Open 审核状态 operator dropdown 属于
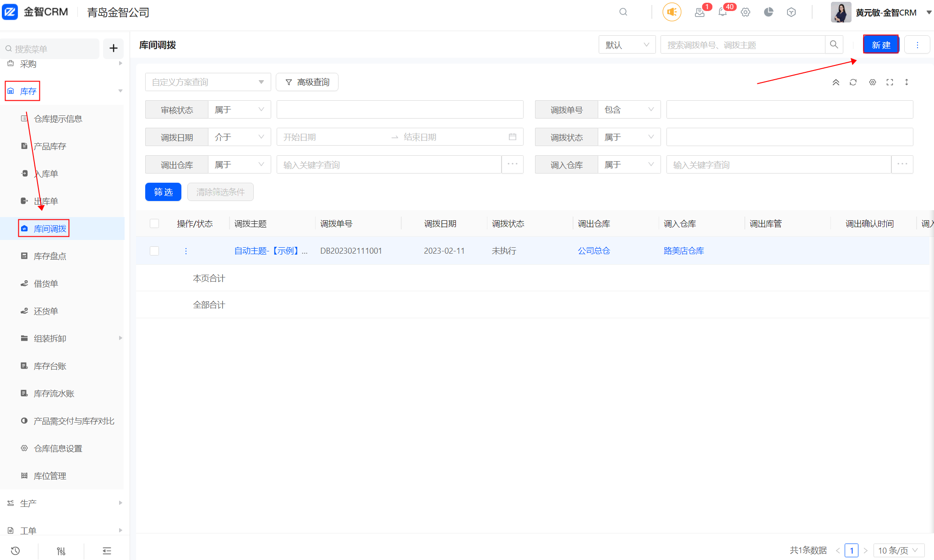 coord(239,110)
